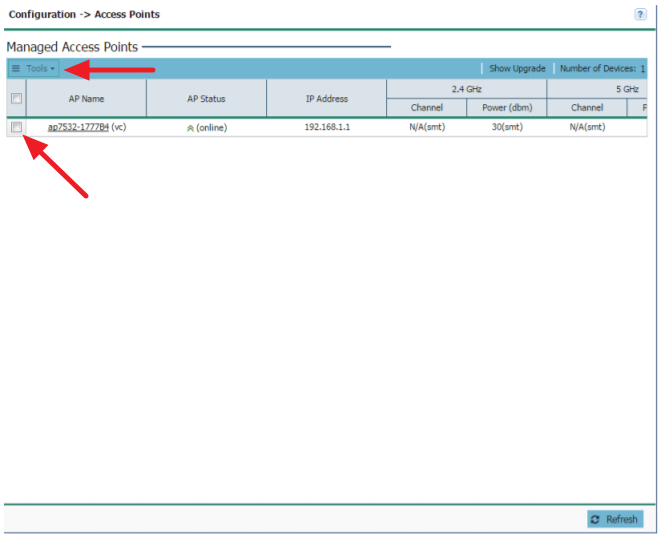Sort by the AP Name column header
665x538 pixels.
tap(86, 99)
